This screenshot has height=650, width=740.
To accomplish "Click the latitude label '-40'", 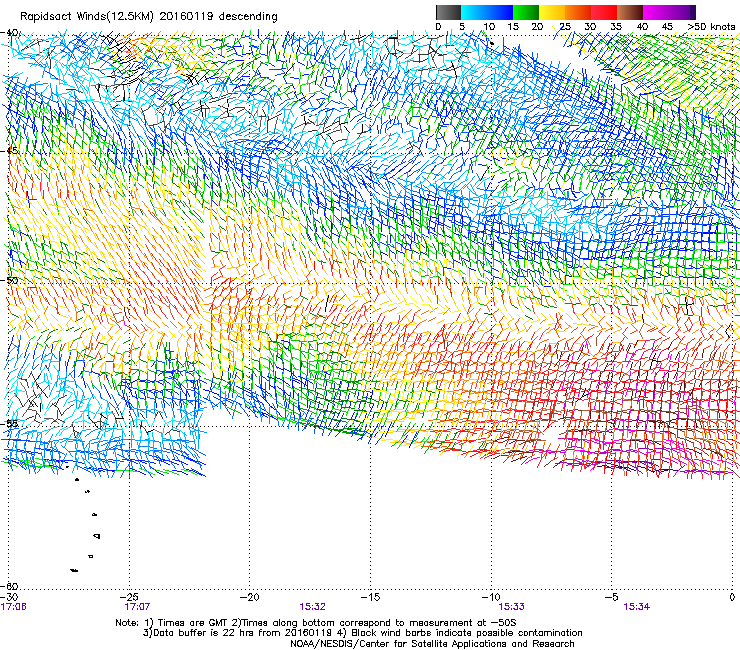I will [10, 33].
